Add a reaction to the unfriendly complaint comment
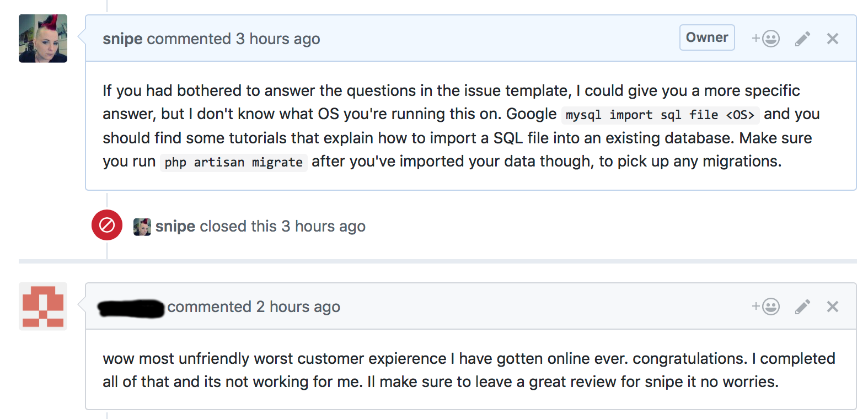This screenshot has width=868, height=419. (765, 307)
